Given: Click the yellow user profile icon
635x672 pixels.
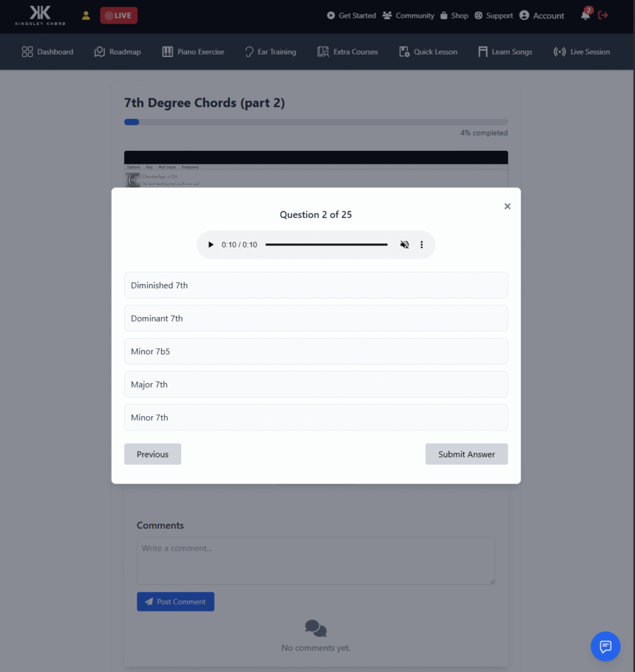Looking at the screenshot, I should pyautogui.click(x=86, y=15).
